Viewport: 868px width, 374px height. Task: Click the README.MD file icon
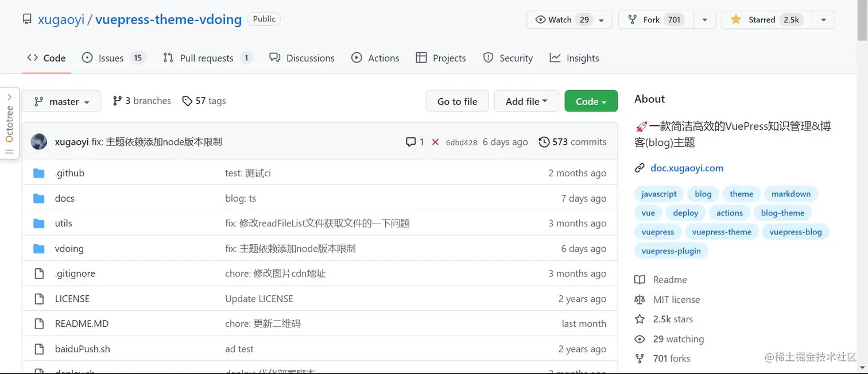click(39, 323)
